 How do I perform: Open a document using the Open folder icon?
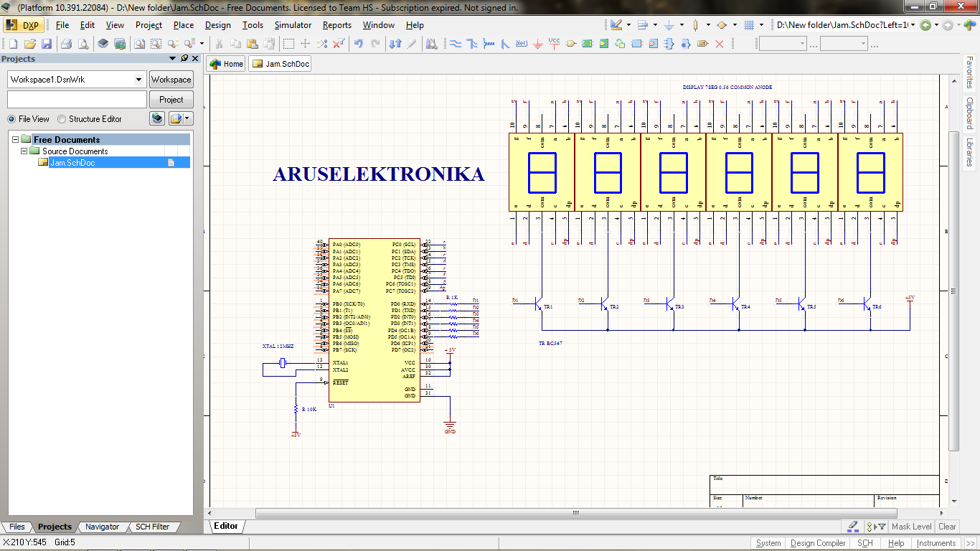[29, 43]
